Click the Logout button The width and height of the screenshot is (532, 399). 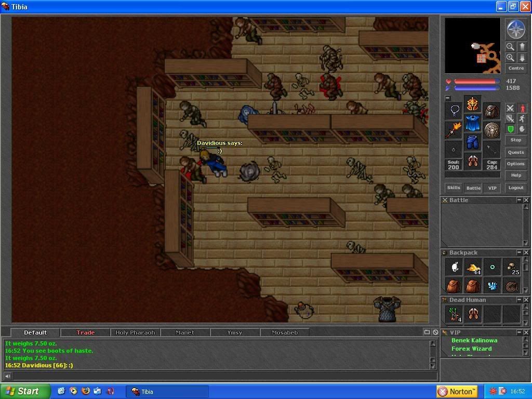(516, 188)
